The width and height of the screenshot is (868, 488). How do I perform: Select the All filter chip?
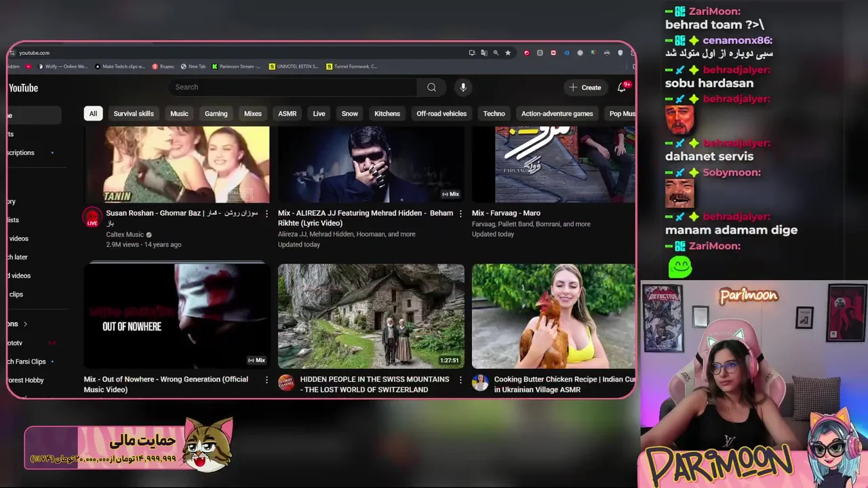pyautogui.click(x=93, y=114)
